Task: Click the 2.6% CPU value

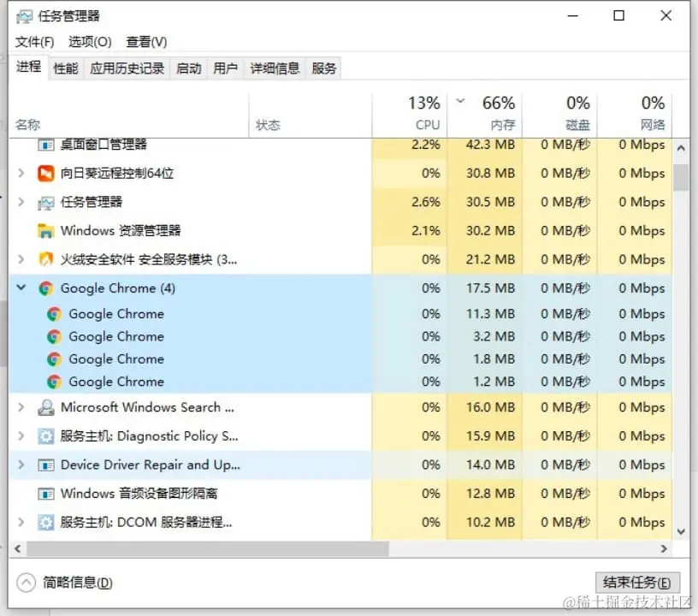Action: [426, 202]
